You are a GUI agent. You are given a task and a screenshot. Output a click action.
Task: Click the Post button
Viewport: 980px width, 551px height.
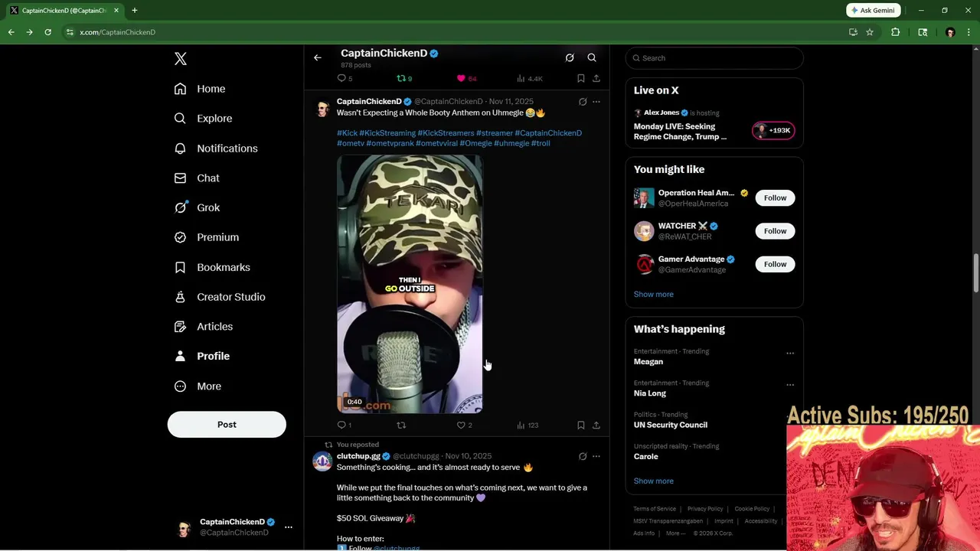click(x=227, y=425)
